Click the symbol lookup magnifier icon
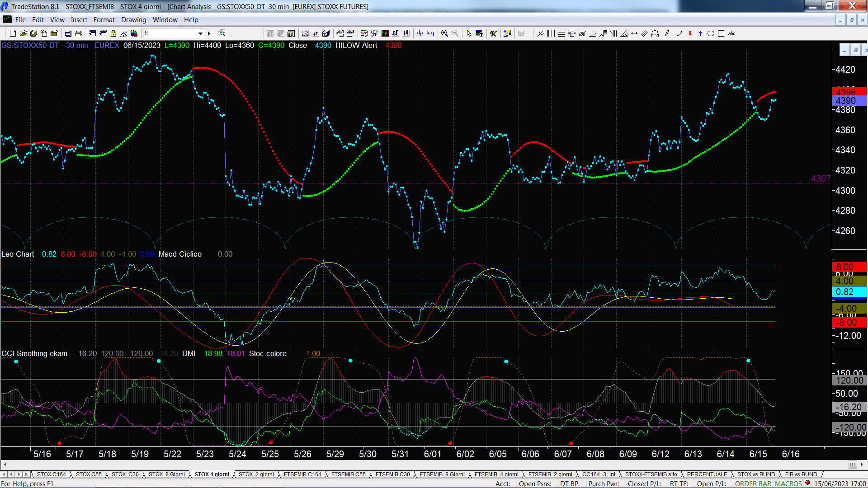This screenshot has width=868, height=488. (x=222, y=33)
